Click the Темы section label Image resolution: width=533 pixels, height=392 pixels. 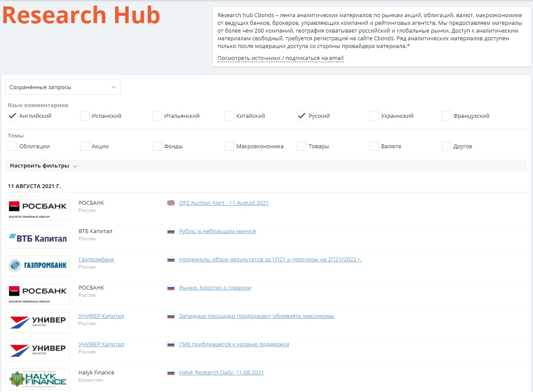pyautogui.click(x=16, y=136)
